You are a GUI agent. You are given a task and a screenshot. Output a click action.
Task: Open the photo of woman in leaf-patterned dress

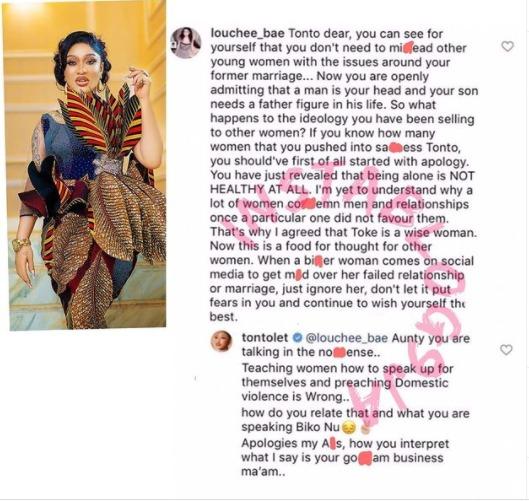click(x=84, y=165)
